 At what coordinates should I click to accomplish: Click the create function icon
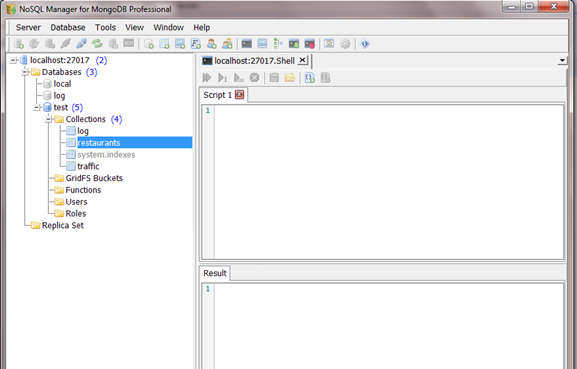196,44
